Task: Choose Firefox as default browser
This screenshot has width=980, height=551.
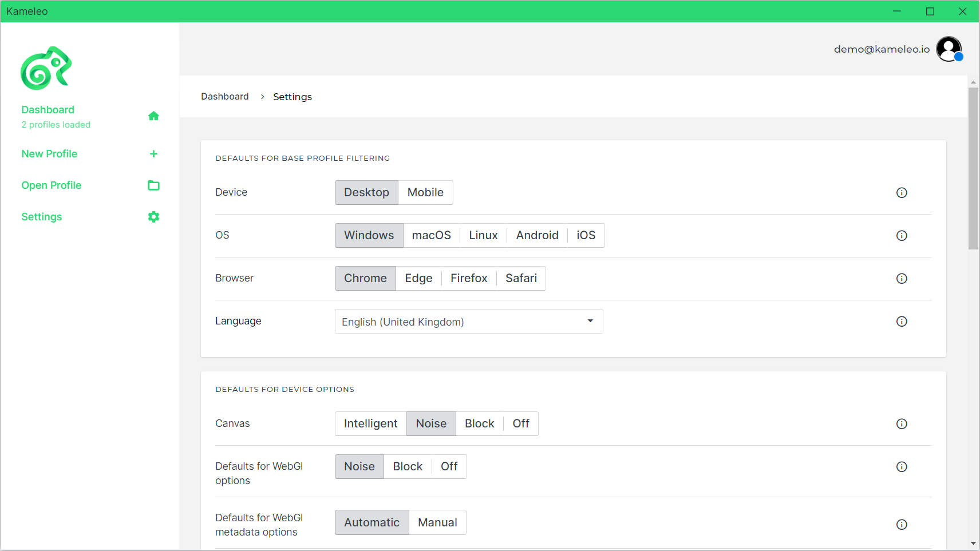Action: tap(468, 279)
